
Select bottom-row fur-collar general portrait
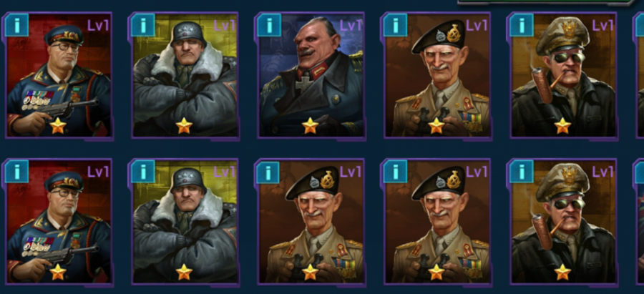[x=185, y=222]
